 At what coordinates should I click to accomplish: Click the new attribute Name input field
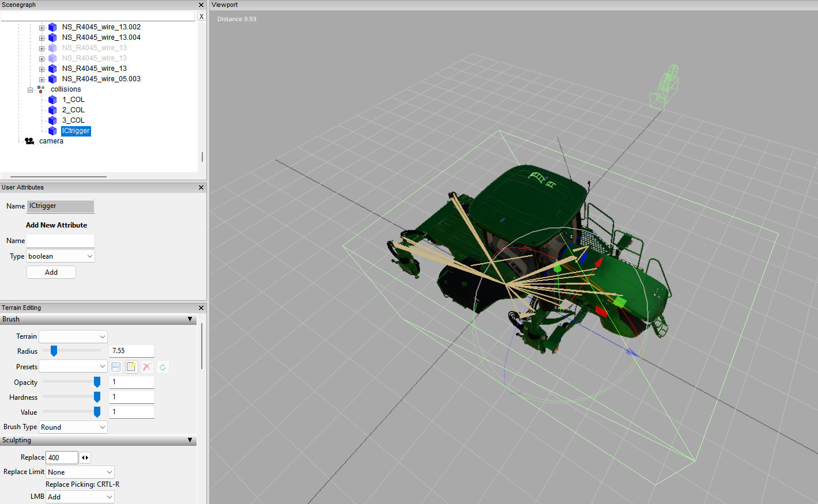tap(61, 241)
